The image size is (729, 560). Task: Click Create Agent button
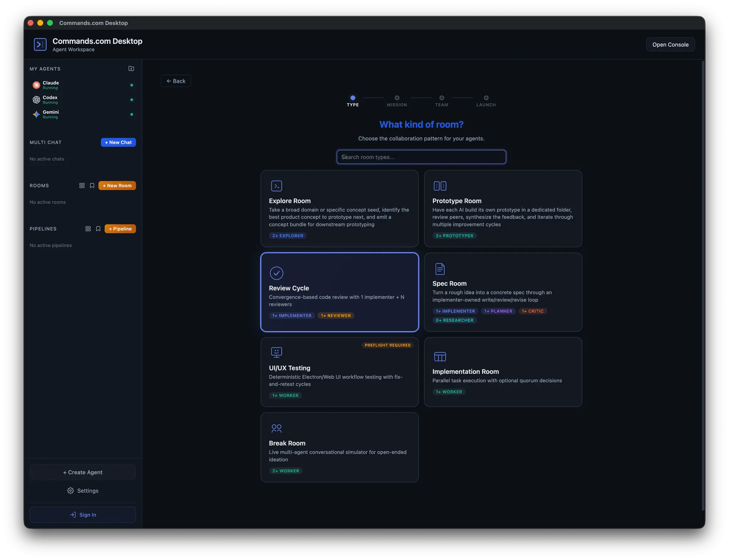pyautogui.click(x=83, y=472)
